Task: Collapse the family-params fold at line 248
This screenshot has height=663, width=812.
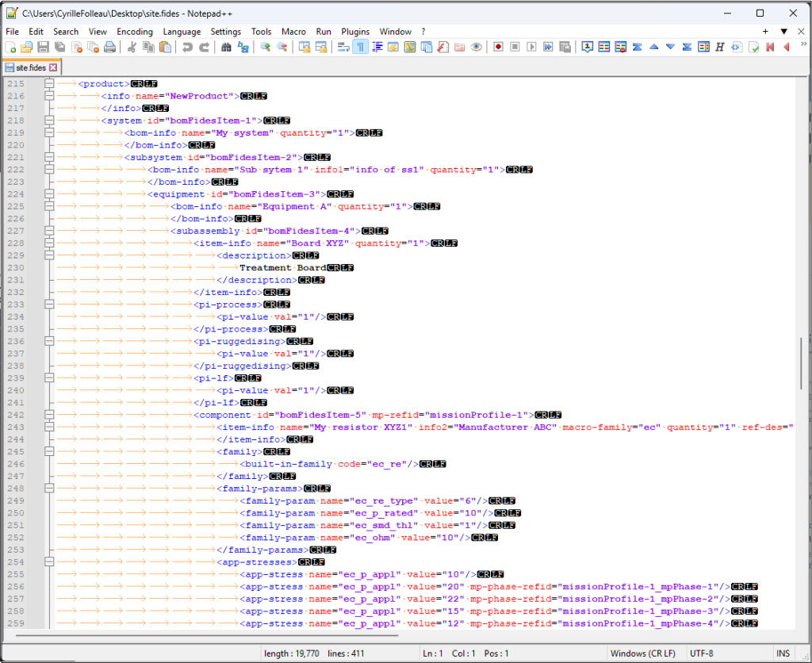Action: [49, 489]
